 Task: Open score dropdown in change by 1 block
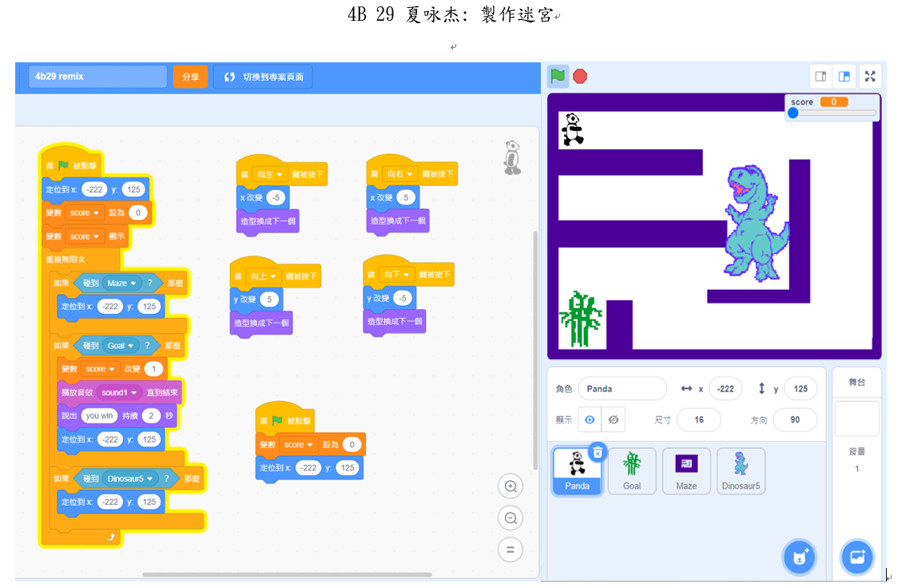pos(100,369)
